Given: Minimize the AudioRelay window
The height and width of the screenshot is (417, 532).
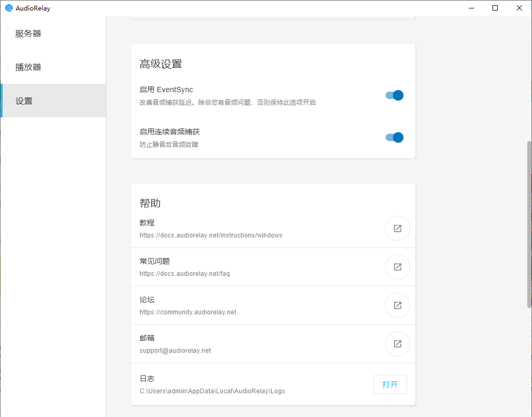Looking at the screenshot, I should (x=471, y=8).
